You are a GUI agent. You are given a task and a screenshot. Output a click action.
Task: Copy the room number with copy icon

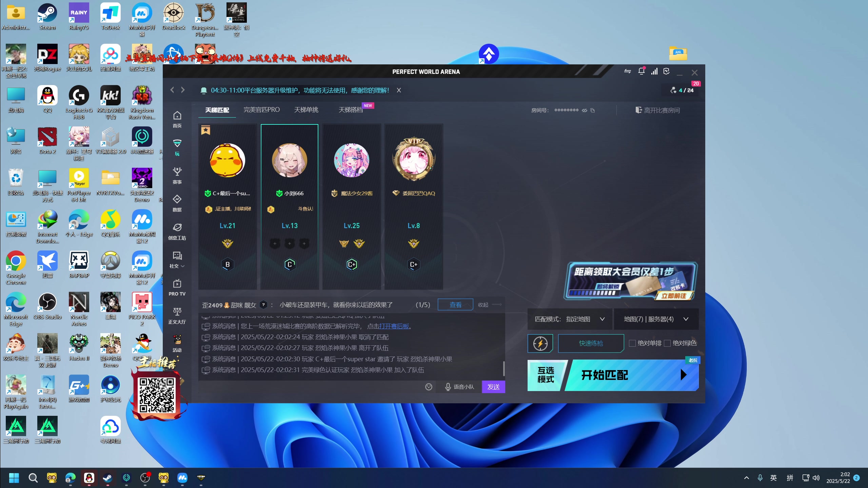tap(593, 110)
